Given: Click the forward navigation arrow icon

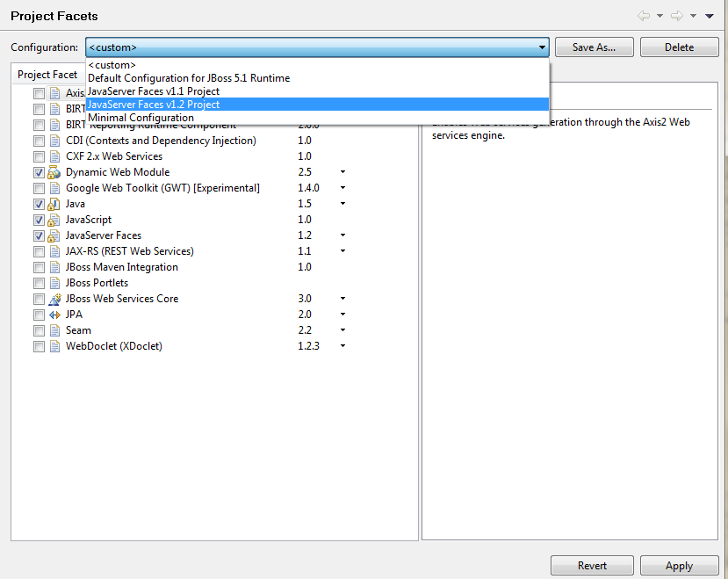Looking at the screenshot, I should pyautogui.click(x=677, y=16).
